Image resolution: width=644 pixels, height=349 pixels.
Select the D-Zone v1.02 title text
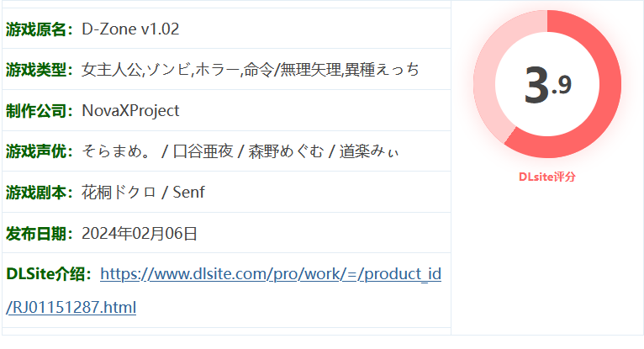point(130,29)
